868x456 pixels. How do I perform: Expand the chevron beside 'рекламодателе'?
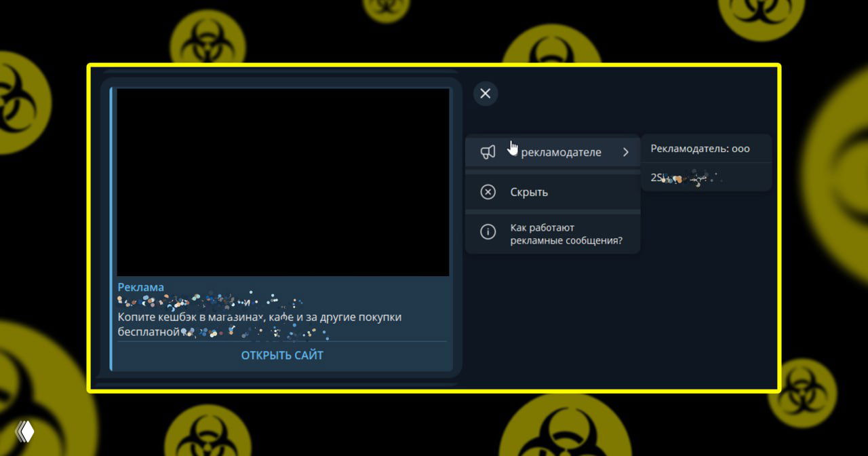coord(625,153)
